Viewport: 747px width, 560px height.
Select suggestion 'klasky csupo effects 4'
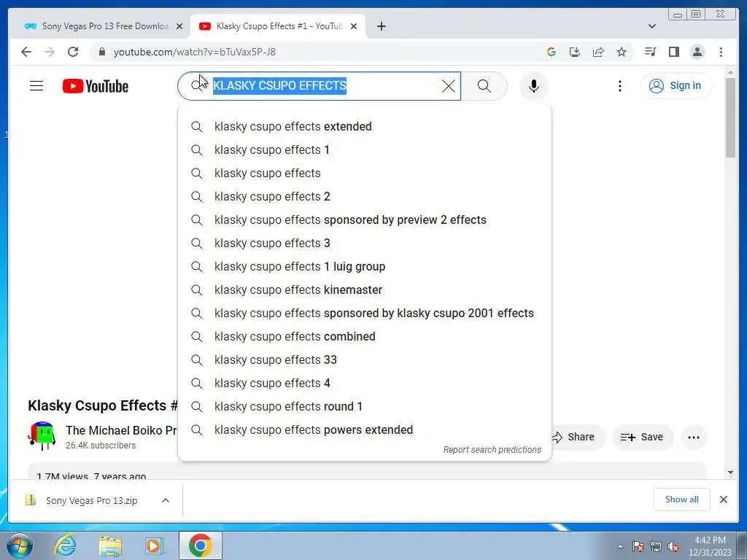[365, 384]
